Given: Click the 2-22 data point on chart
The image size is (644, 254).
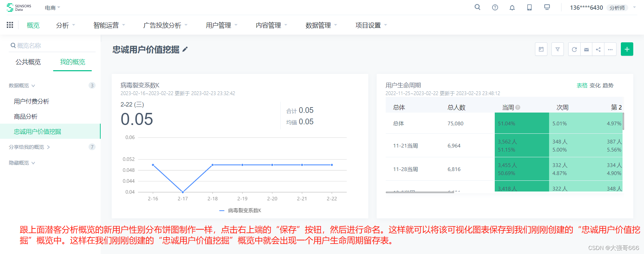Looking at the screenshot, I should [332, 165].
